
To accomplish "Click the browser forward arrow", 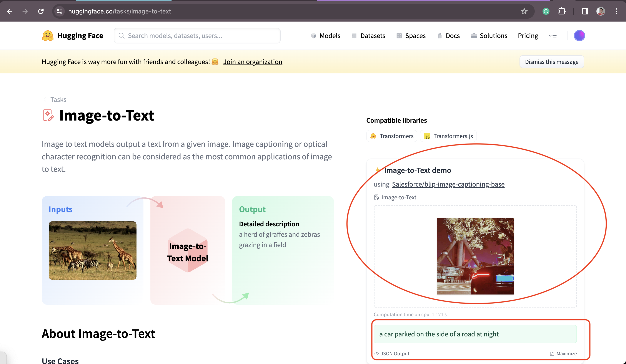I will 25,11.
